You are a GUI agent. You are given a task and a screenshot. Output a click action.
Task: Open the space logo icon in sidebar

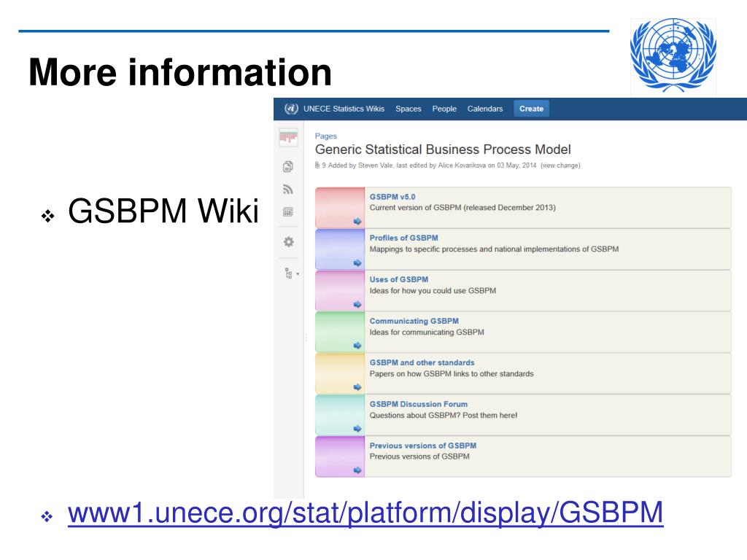point(288,138)
